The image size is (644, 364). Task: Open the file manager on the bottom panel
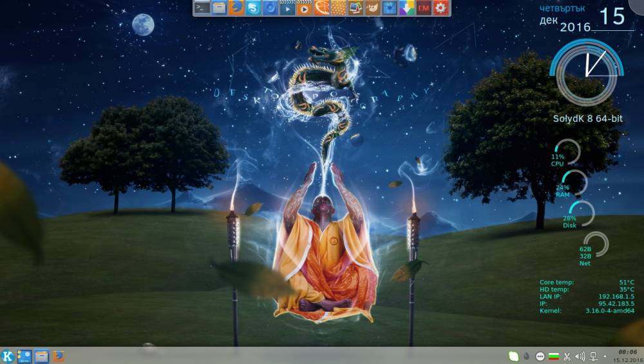(x=41, y=356)
